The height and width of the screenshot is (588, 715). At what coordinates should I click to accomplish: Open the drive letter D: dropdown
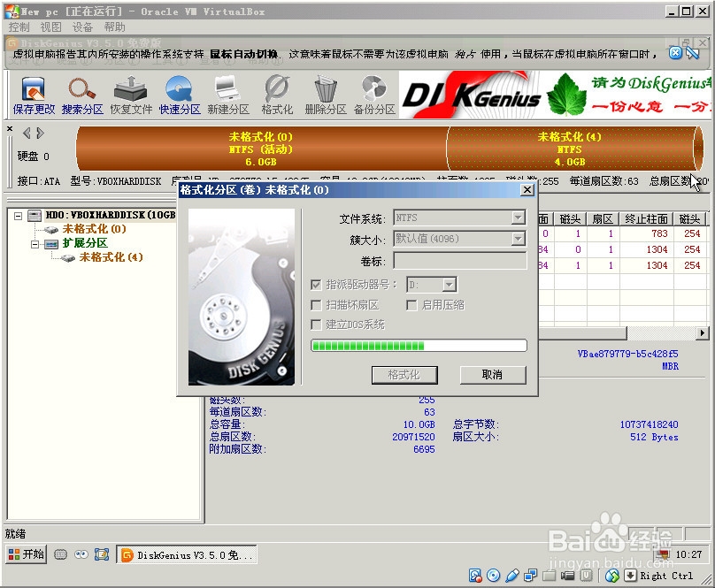pos(450,286)
